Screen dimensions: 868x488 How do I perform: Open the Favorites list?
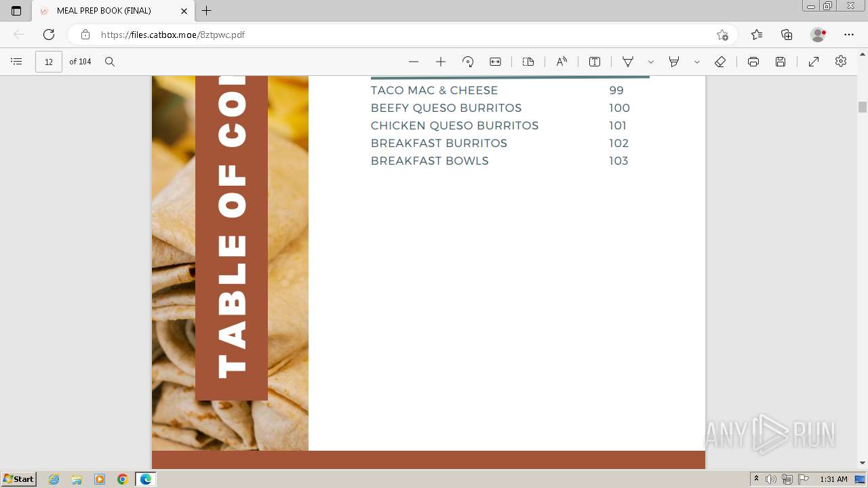pyautogui.click(x=757, y=35)
